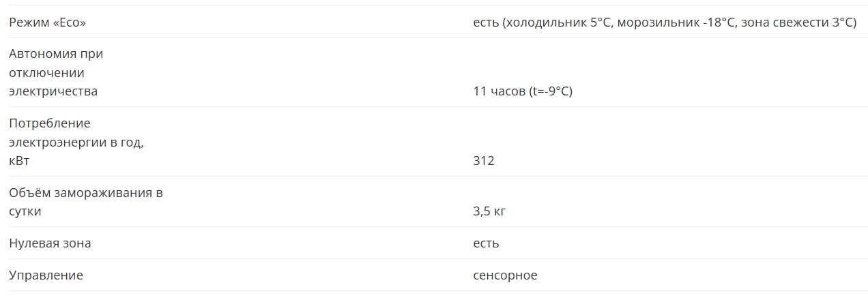This screenshot has width=868, height=302.
Task: Select "есть" in the Eco mode row
Action: point(486,22)
